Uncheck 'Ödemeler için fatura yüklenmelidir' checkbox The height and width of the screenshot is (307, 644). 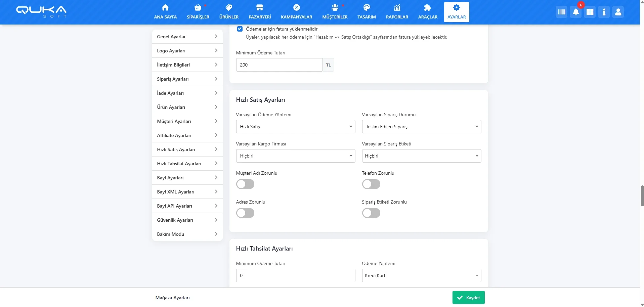pyautogui.click(x=240, y=29)
